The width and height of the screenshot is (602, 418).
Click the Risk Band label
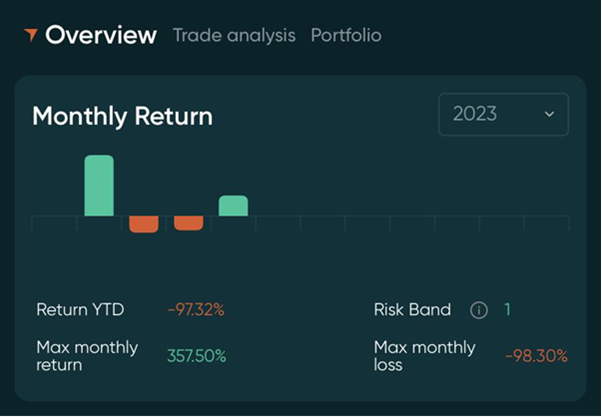point(412,310)
